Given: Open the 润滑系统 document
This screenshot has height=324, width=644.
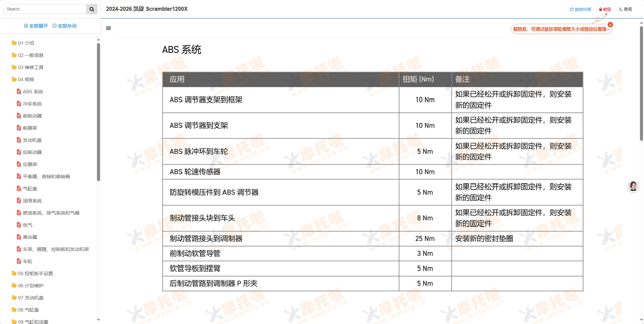Looking at the screenshot, I should tap(29, 201).
